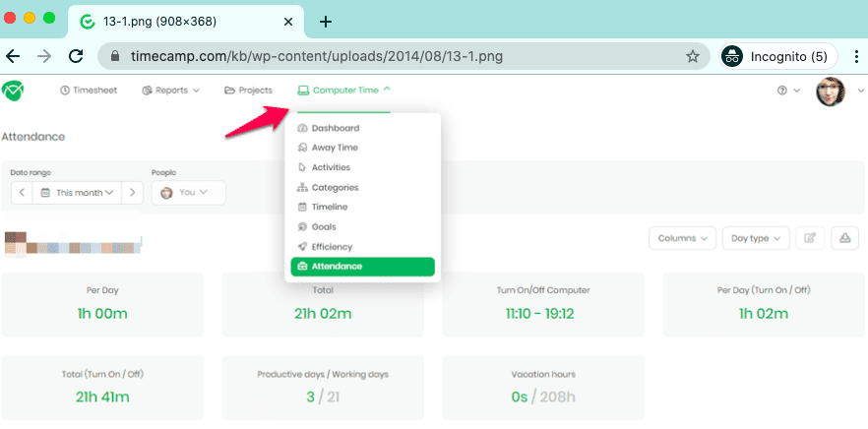868x429 pixels.
Task: Click the TimeCamp logo icon
Action: (x=12, y=91)
